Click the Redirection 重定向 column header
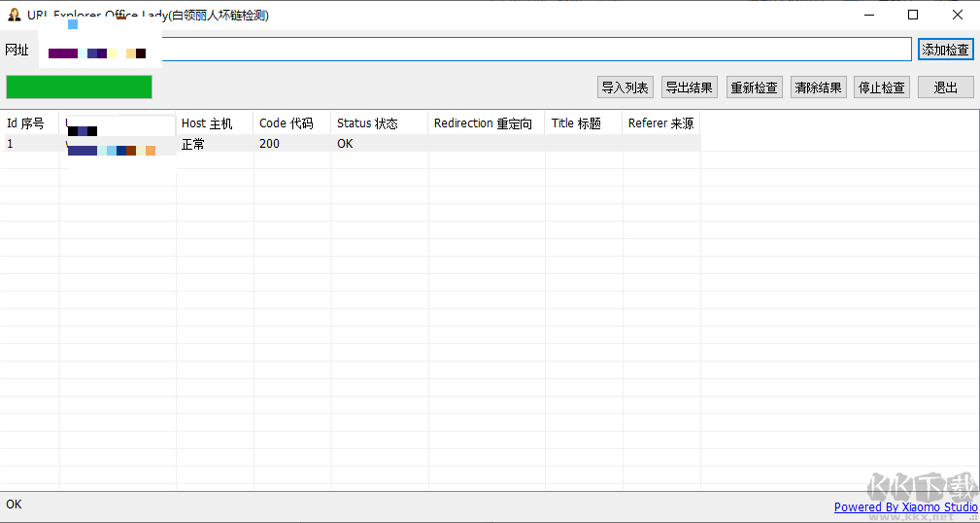 click(486, 123)
